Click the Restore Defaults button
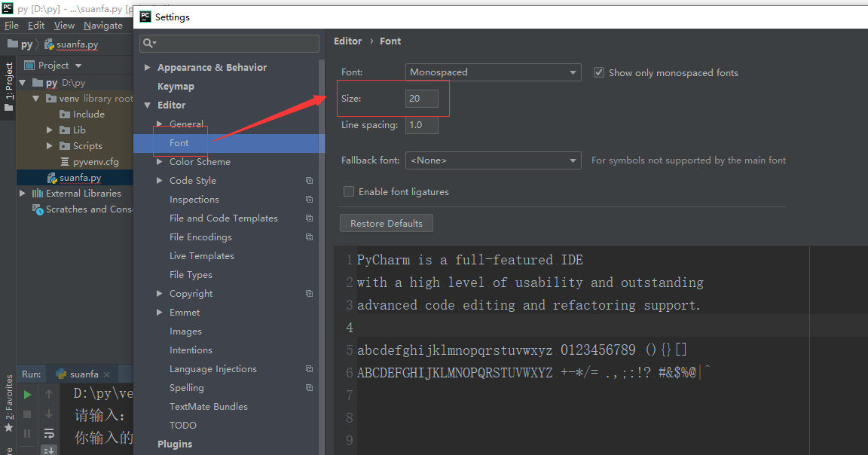This screenshot has height=455, width=868. pos(387,223)
